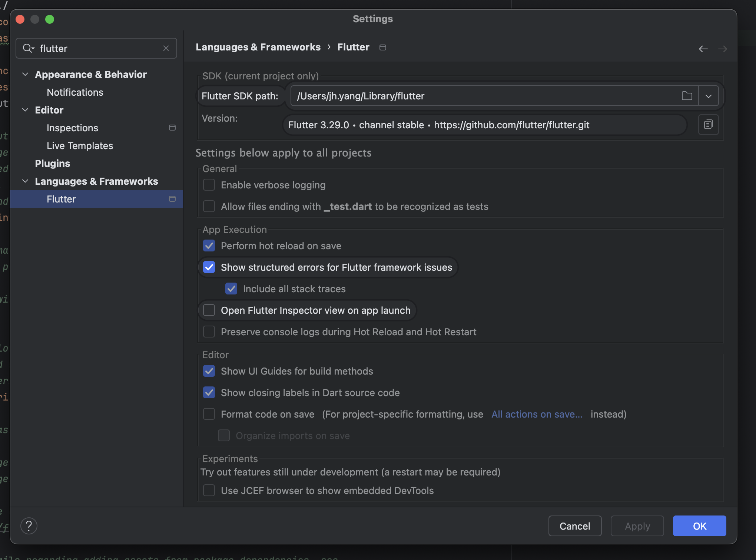Zoom Settings window with green button

(50, 19)
